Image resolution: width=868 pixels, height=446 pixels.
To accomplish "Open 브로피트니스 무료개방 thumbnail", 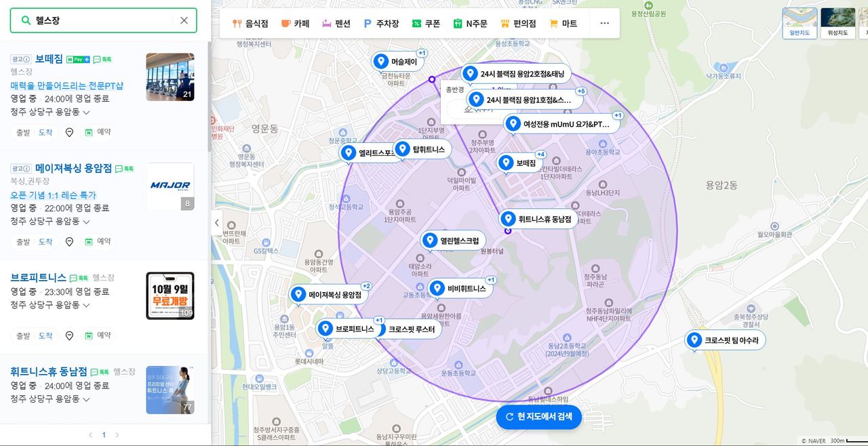I will click(170, 296).
